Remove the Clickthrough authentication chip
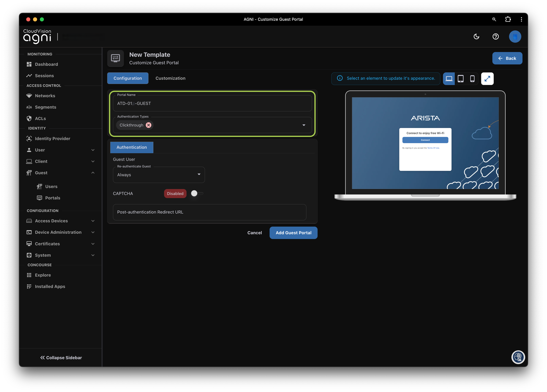This screenshot has height=392, width=547. tap(149, 125)
